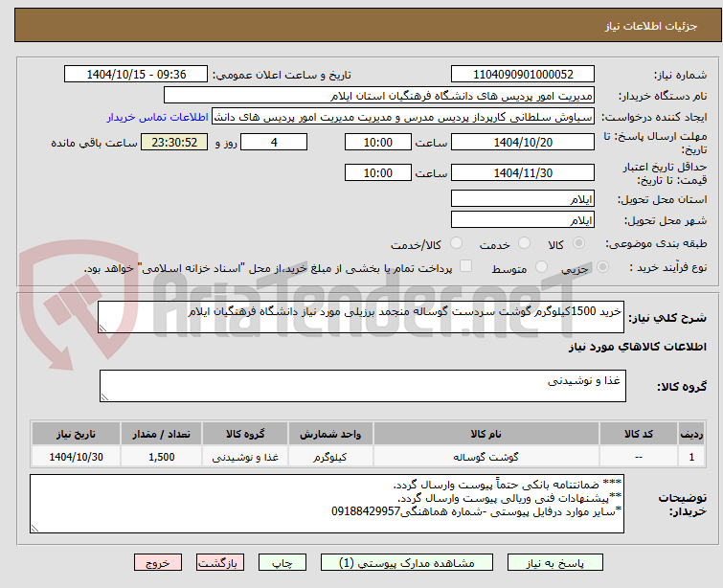Image resolution: width=723 pixels, height=588 pixels.
Task: Select the جزیی purchase type radio
Action: pos(602,267)
